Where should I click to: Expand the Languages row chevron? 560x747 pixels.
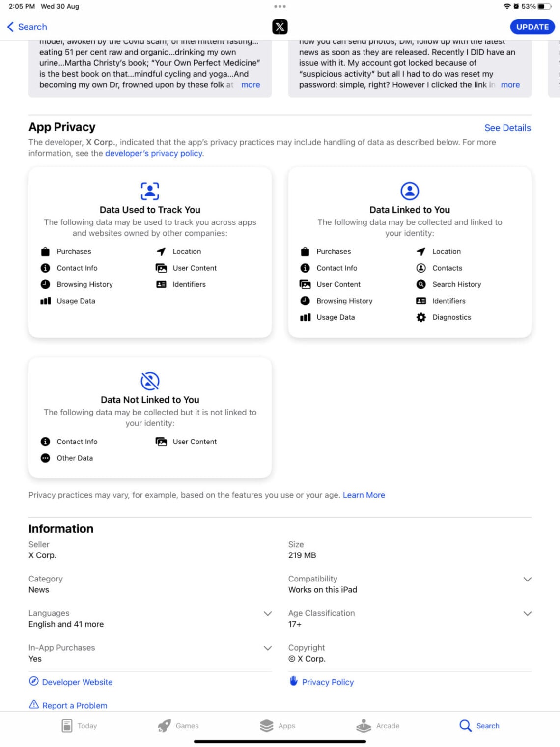point(268,614)
